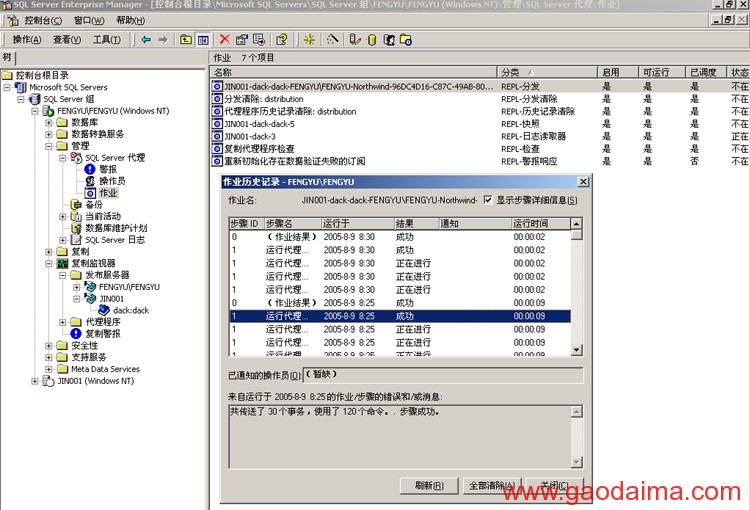
Task: Click the new login toolbar icon
Action: [389, 40]
